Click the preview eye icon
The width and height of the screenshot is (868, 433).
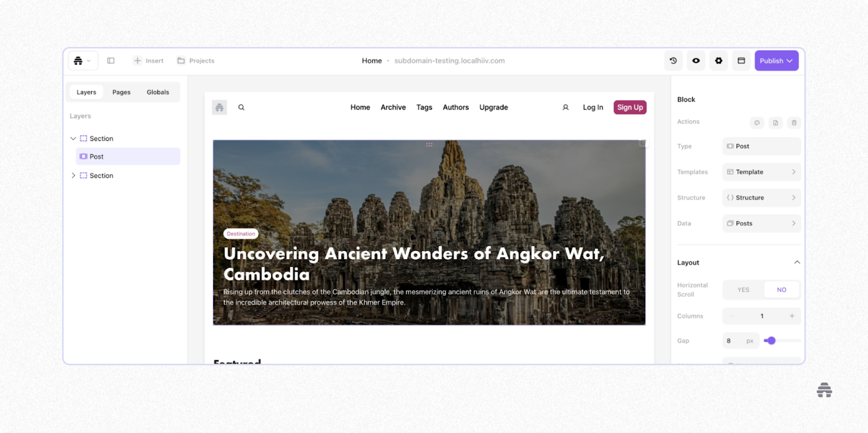pyautogui.click(x=696, y=61)
